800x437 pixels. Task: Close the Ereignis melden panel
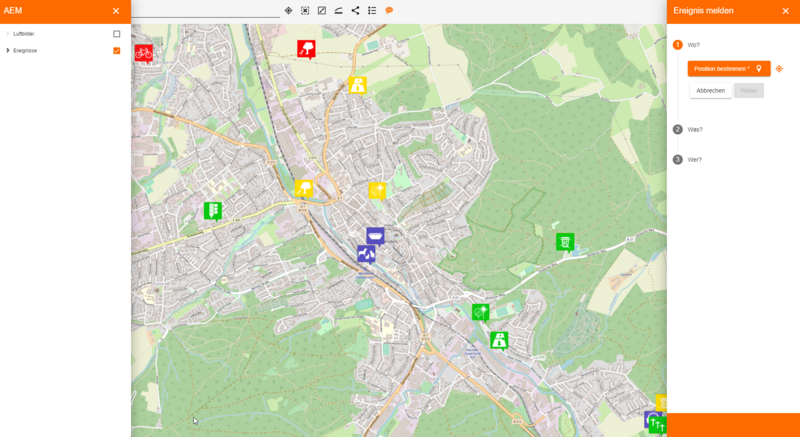point(785,11)
